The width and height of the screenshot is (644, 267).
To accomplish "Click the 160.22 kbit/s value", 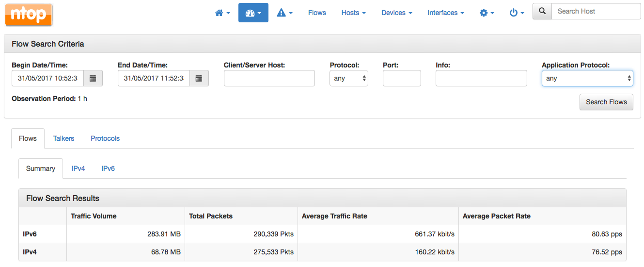I will click(x=435, y=252).
